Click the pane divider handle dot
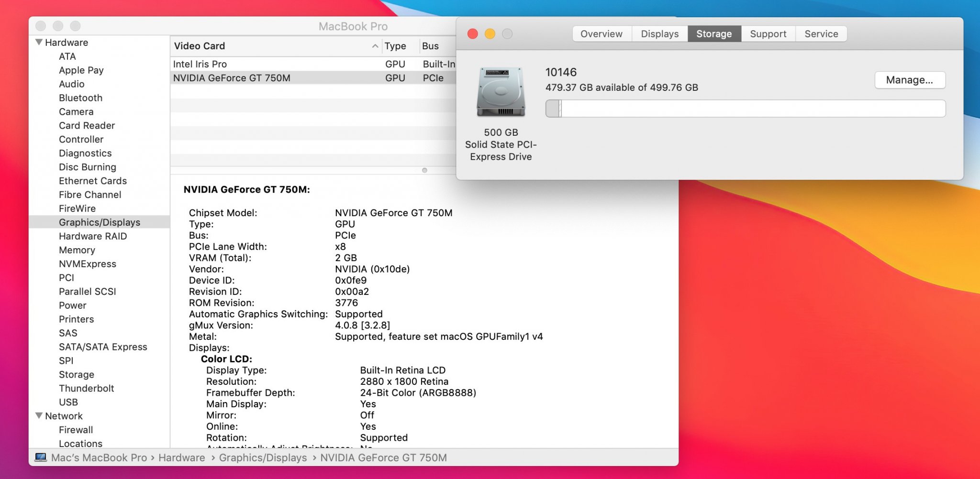 tap(424, 170)
